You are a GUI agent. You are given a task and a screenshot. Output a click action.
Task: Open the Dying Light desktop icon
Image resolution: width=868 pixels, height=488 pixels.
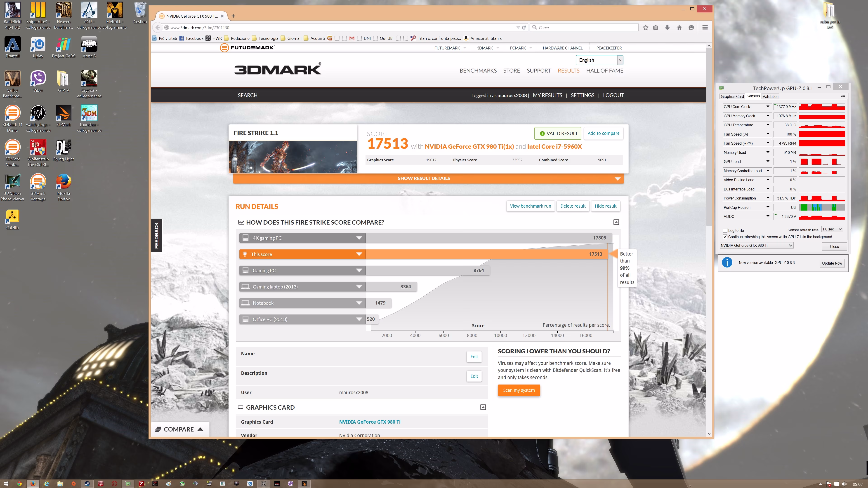pyautogui.click(x=63, y=150)
